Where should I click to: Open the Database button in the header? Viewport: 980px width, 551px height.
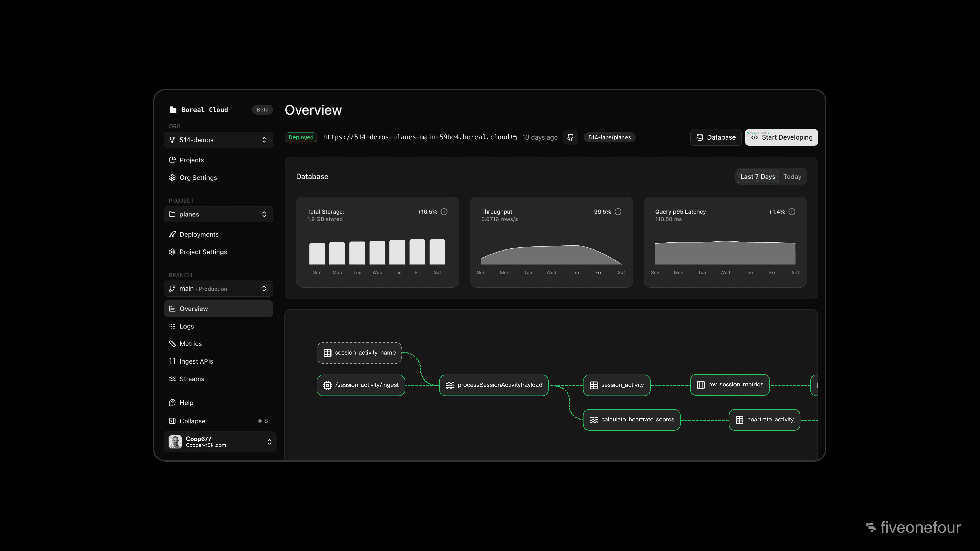click(x=716, y=137)
